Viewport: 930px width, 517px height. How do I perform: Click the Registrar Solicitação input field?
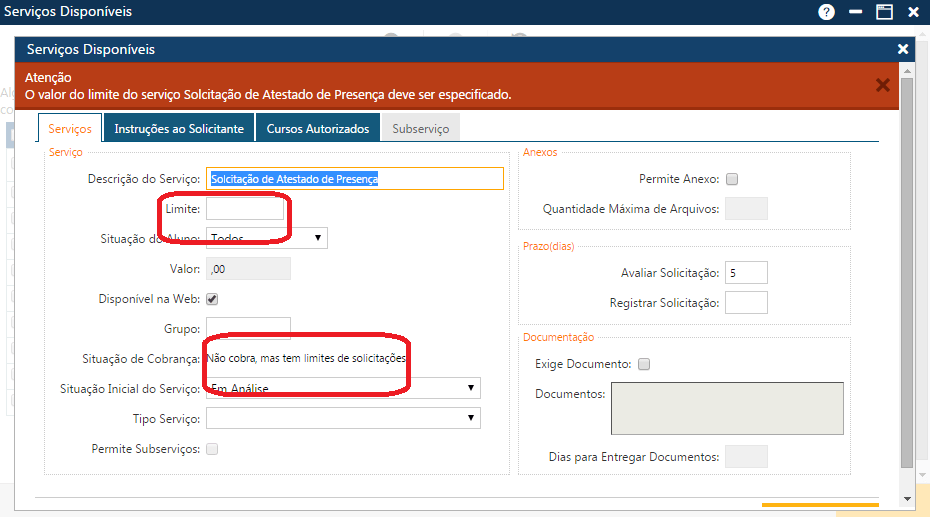pos(746,302)
